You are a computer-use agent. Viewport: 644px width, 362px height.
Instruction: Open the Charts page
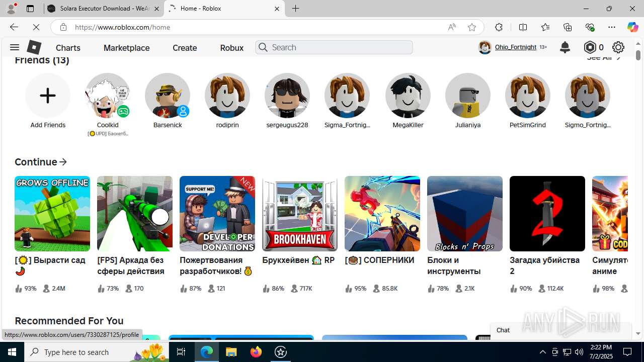click(68, 48)
